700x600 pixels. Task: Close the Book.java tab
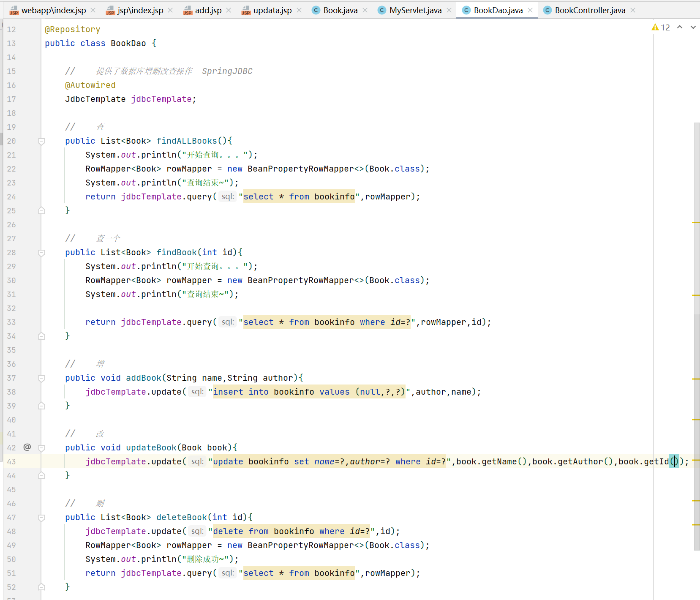point(365,10)
